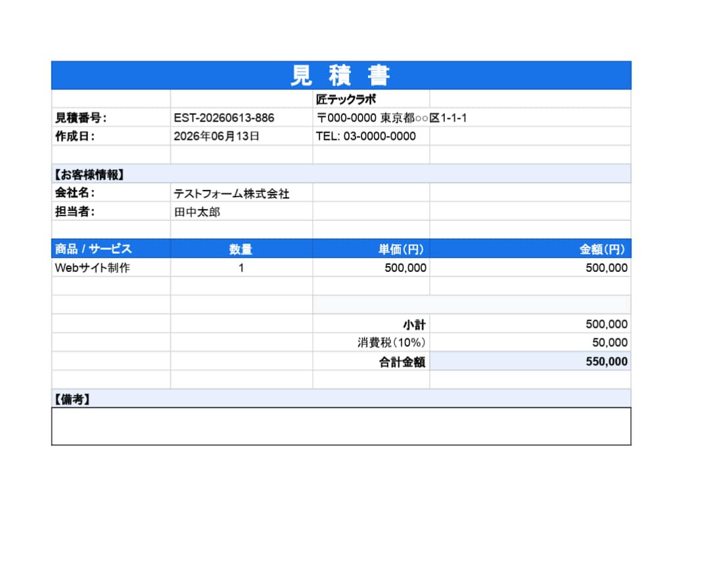Click the 【お客様情報】 section header
The width and height of the screenshot is (715, 588).
pyautogui.click(x=341, y=174)
